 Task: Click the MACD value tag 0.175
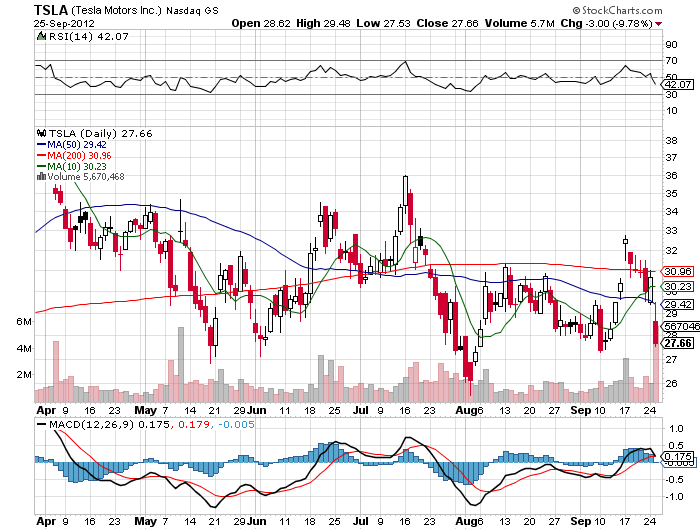point(678,456)
